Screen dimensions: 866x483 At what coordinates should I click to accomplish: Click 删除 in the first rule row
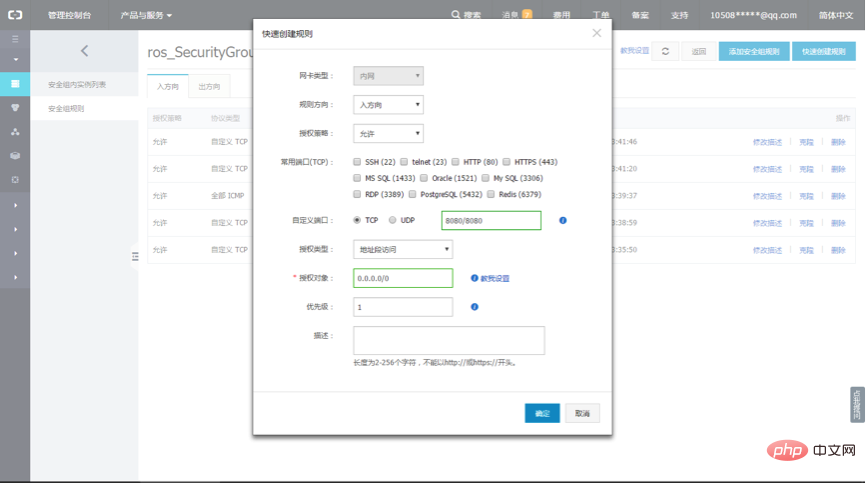pyautogui.click(x=838, y=142)
